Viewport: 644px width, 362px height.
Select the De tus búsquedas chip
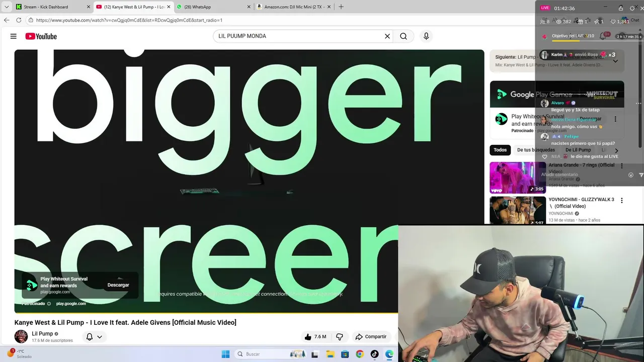coord(536,150)
